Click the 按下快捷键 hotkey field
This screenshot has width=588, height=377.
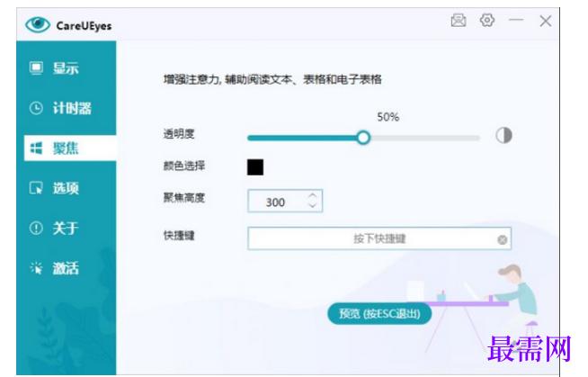click(379, 238)
